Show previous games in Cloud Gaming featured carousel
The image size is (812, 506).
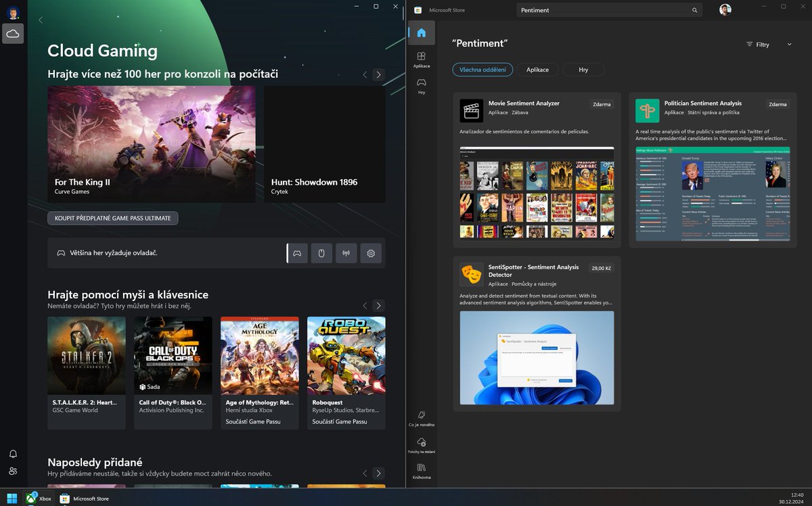pos(365,74)
